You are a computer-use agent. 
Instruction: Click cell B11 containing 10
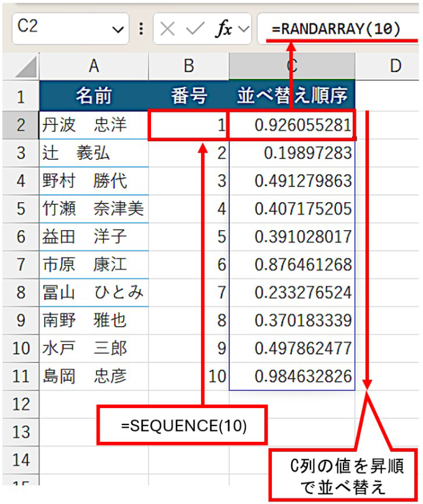[188, 376]
